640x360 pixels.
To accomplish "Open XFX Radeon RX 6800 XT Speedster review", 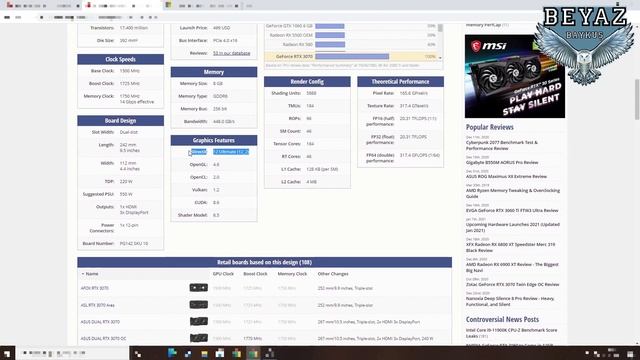I will pos(511,247).
